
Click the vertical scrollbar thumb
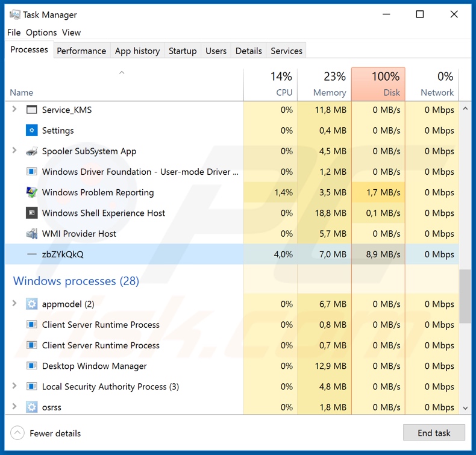coord(465,297)
